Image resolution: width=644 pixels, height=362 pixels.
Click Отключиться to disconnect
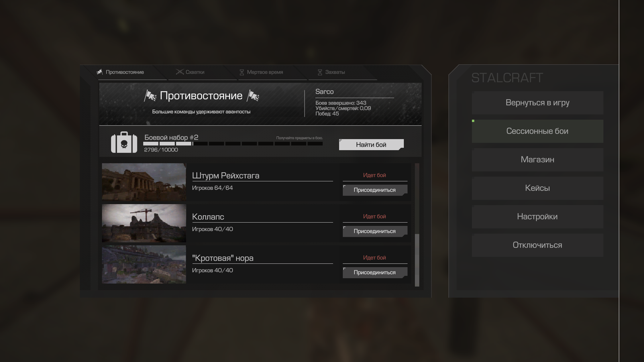point(537,245)
